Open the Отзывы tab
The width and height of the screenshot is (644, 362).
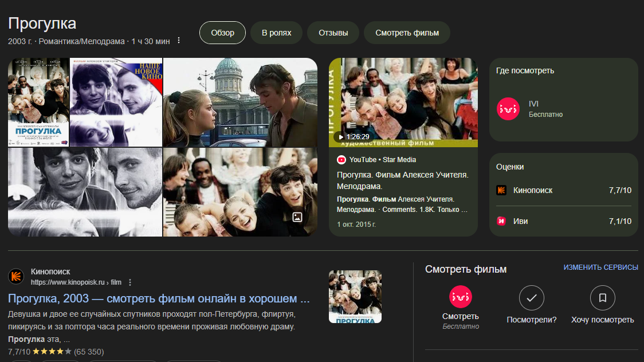[x=333, y=33]
